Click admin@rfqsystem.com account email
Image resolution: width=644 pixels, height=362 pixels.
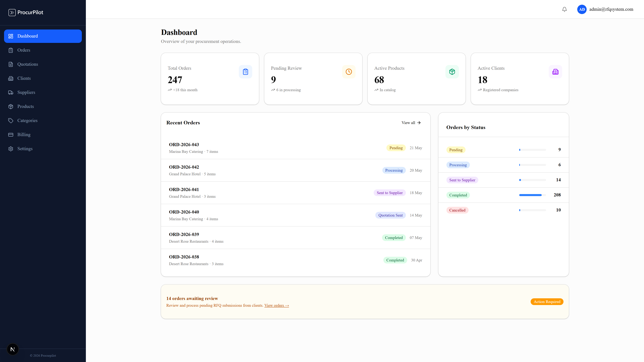[x=611, y=9]
